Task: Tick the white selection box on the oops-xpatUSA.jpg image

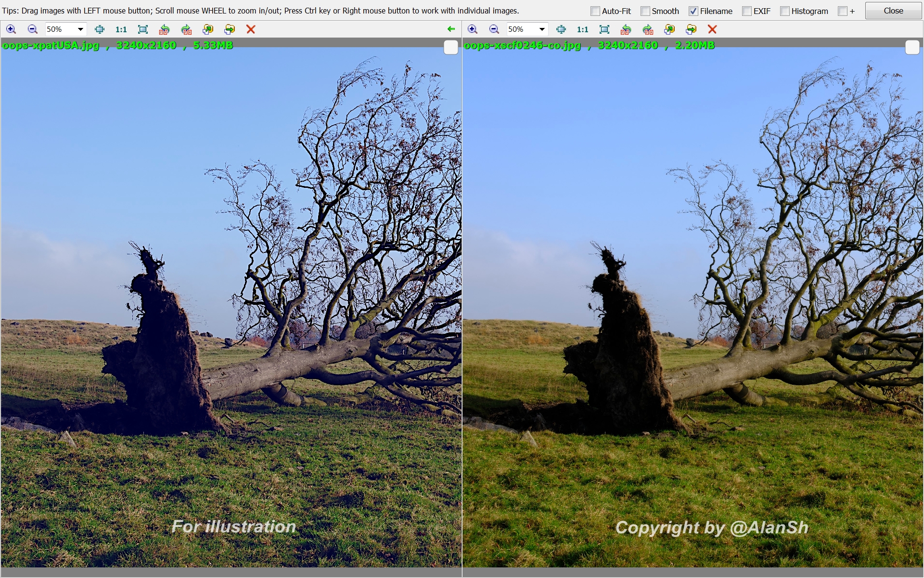Action: point(450,47)
